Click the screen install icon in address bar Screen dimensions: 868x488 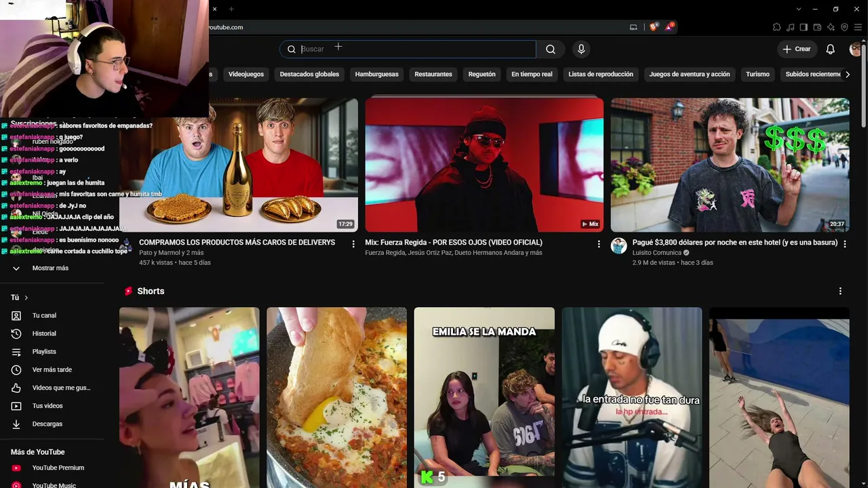point(633,27)
